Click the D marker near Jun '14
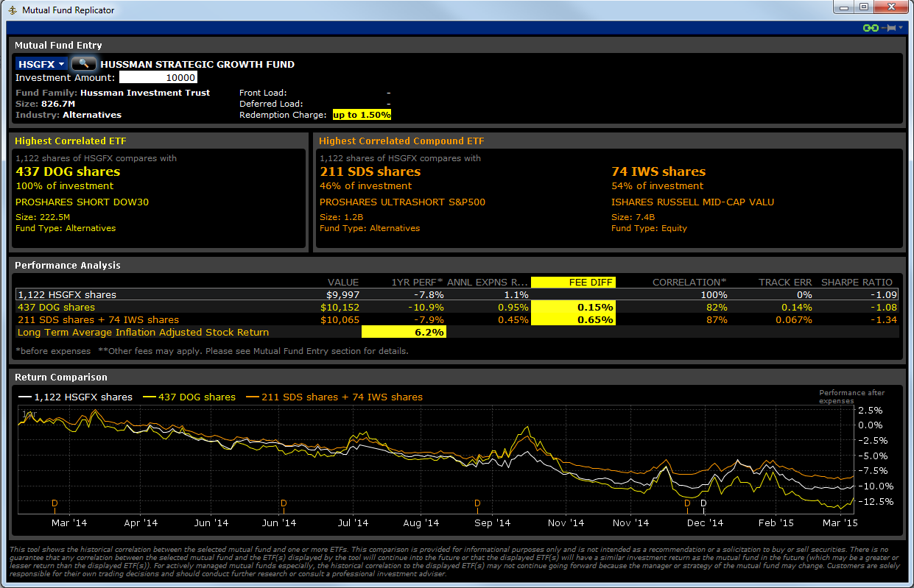This screenshot has width=914, height=588. tap(284, 503)
